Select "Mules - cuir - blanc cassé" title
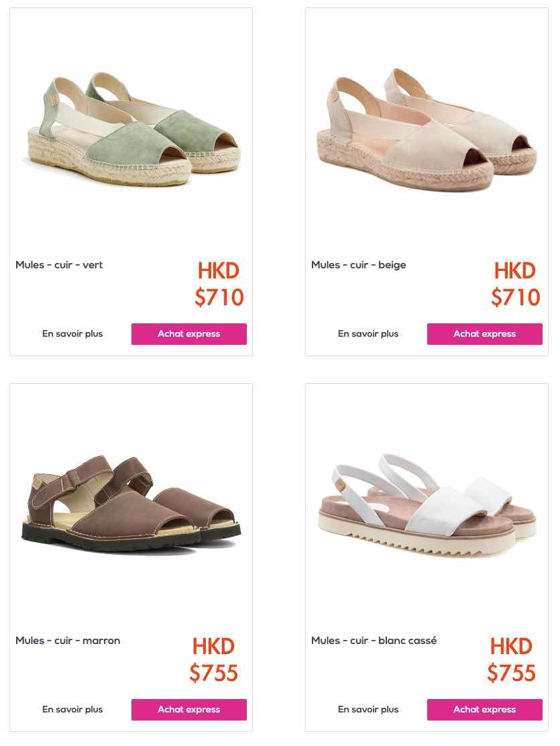 tap(374, 641)
